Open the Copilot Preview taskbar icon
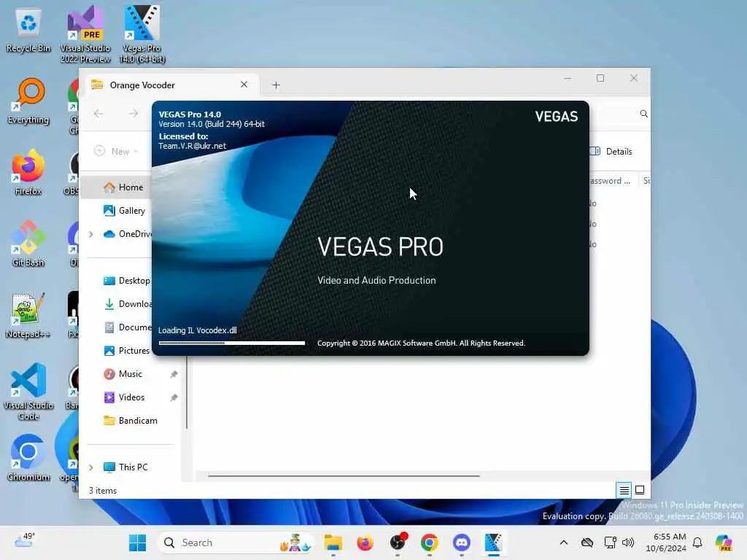Viewport: 747px width, 560px height. click(x=724, y=542)
